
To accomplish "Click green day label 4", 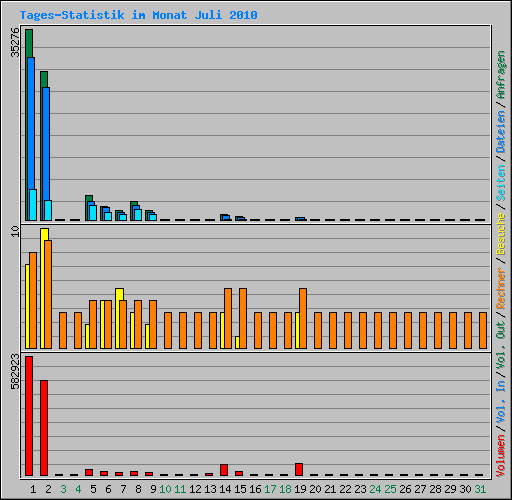I will coord(78,489).
